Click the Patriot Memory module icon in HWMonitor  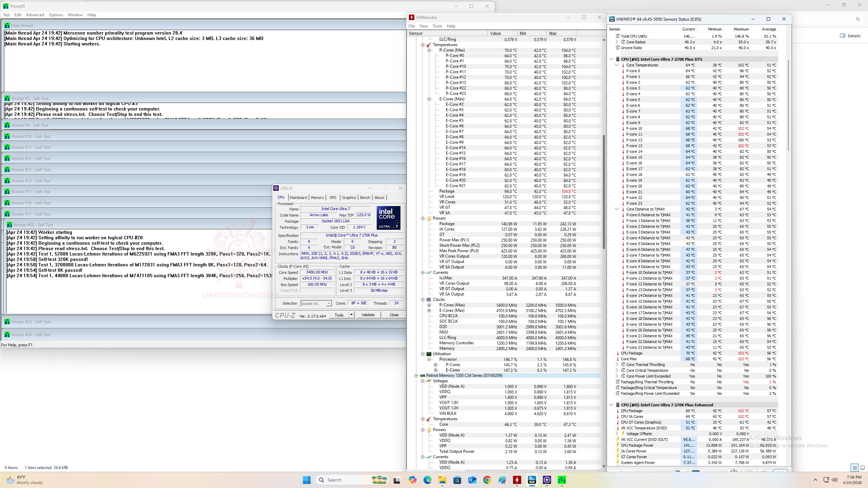tap(422, 375)
